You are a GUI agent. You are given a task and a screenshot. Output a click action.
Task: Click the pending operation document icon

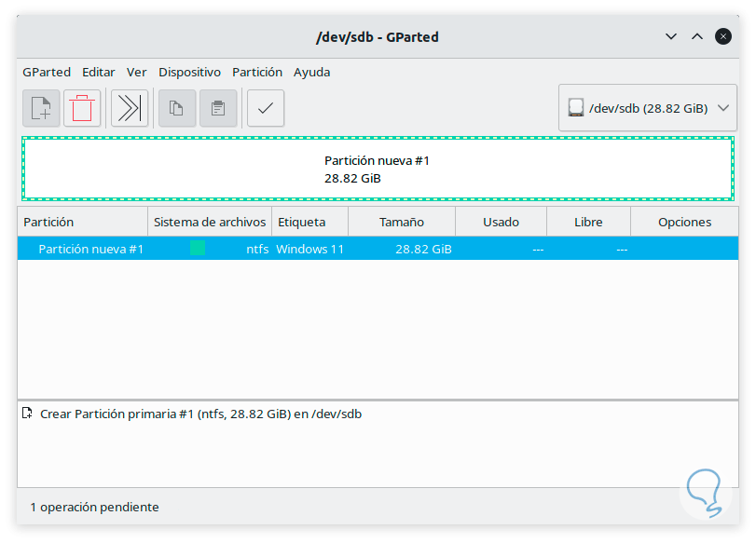[27, 414]
